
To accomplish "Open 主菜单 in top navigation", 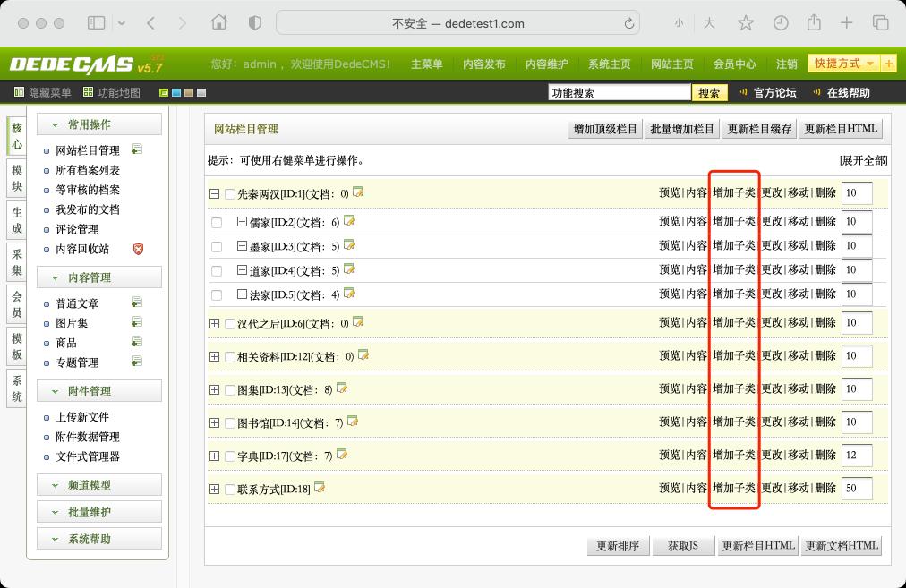I will (x=426, y=64).
